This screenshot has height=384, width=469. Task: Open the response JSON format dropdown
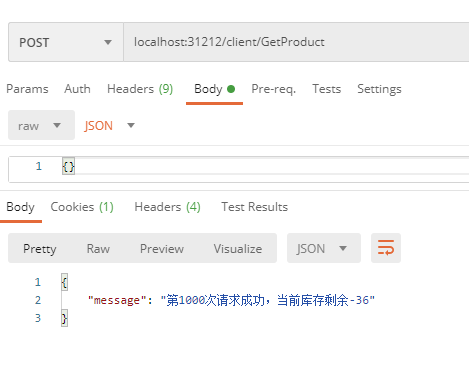(324, 248)
